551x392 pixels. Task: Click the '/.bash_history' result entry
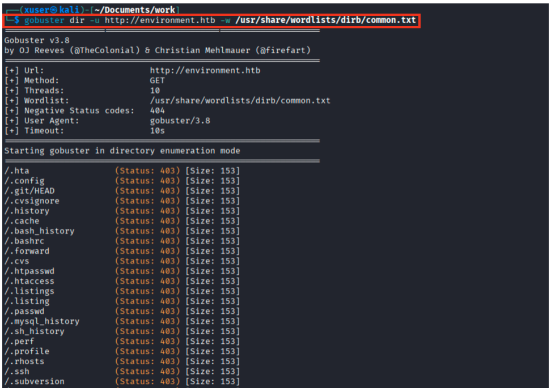39,231
